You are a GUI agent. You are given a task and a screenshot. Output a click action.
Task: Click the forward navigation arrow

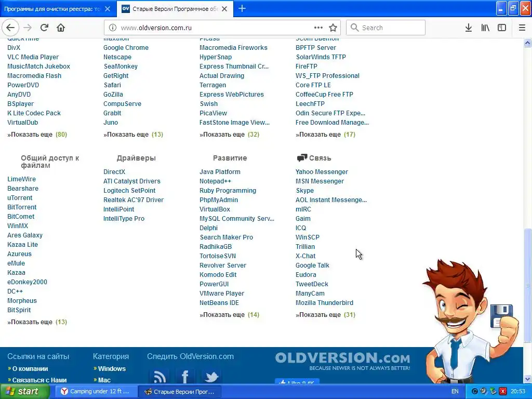[x=28, y=28]
